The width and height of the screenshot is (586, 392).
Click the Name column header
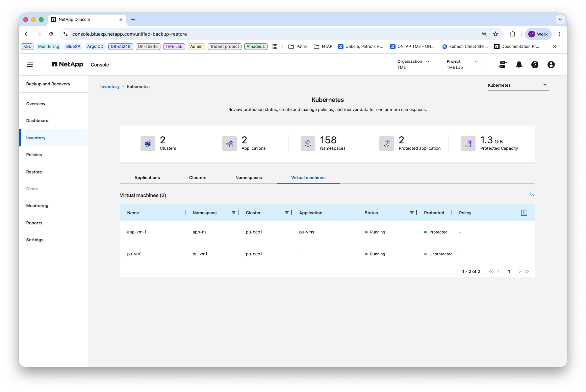click(133, 213)
